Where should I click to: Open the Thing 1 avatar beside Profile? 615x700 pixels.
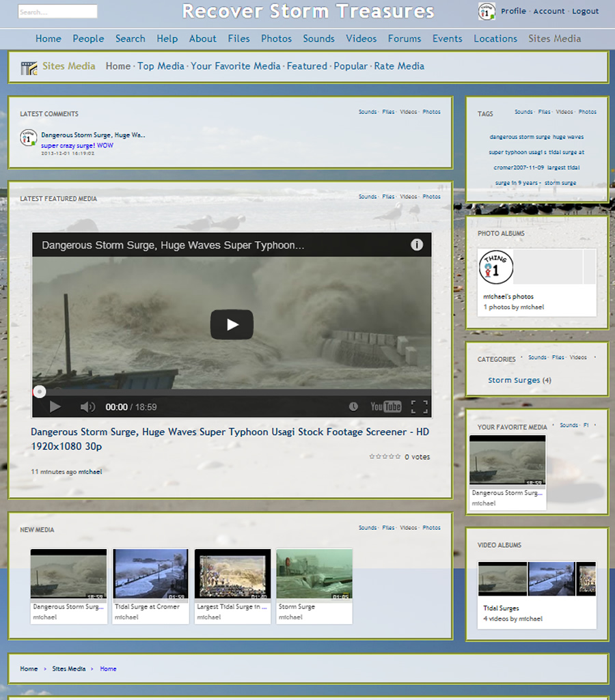point(487,11)
